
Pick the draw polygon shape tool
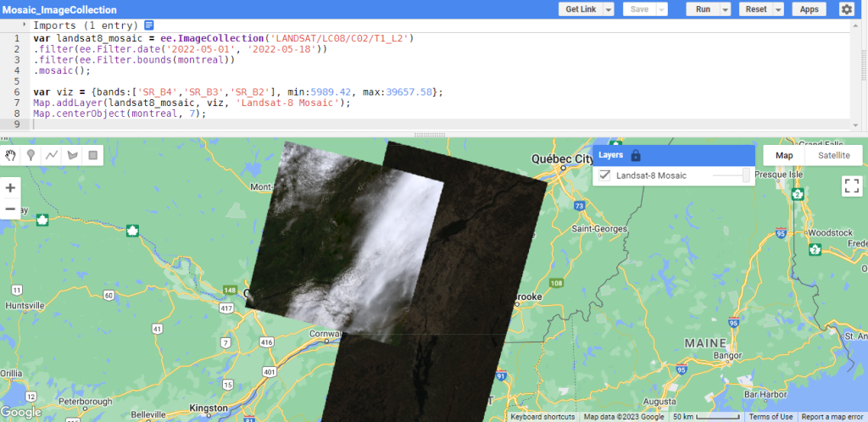(72, 155)
